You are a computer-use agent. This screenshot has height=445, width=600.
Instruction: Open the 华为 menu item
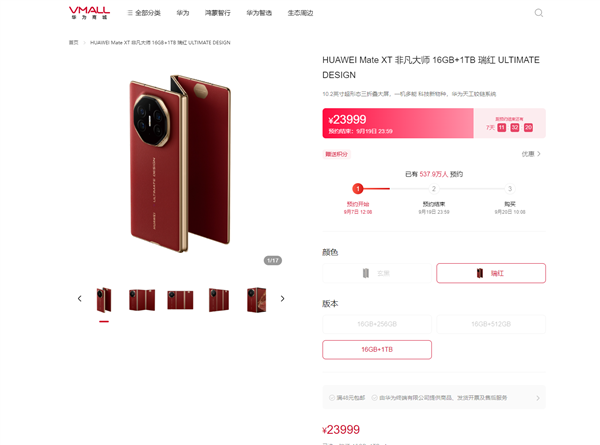[183, 13]
